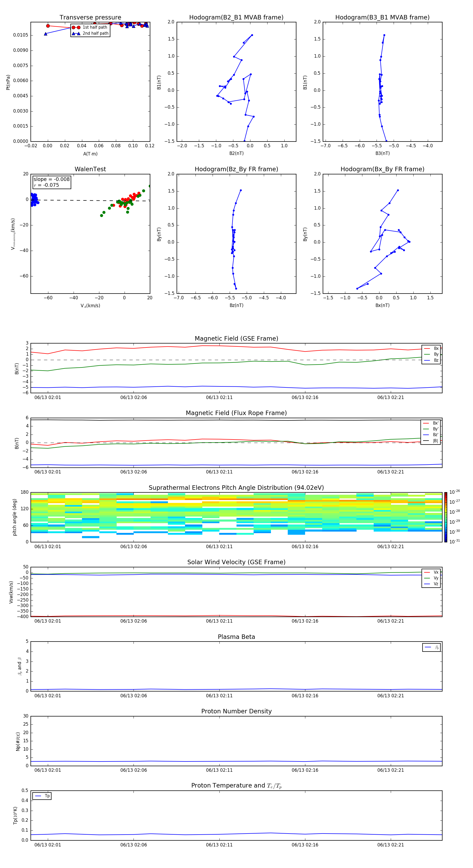Click the |B| legend entry in Flux Rope panel
The width and height of the screenshot is (473, 868).
431,441
